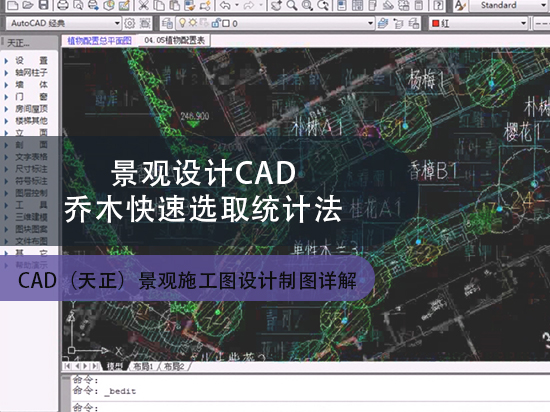Select the Zoom Realtime magnifier

(292, 5)
